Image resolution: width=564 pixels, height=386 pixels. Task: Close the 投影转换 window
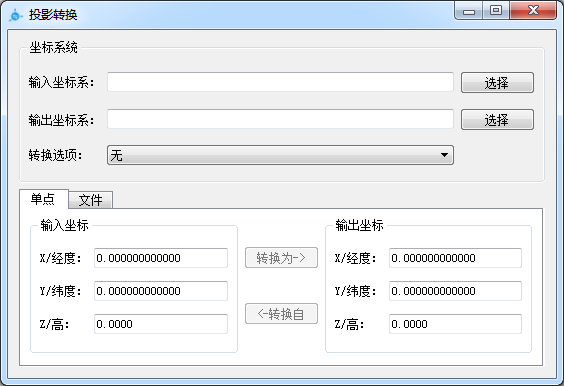[533, 11]
